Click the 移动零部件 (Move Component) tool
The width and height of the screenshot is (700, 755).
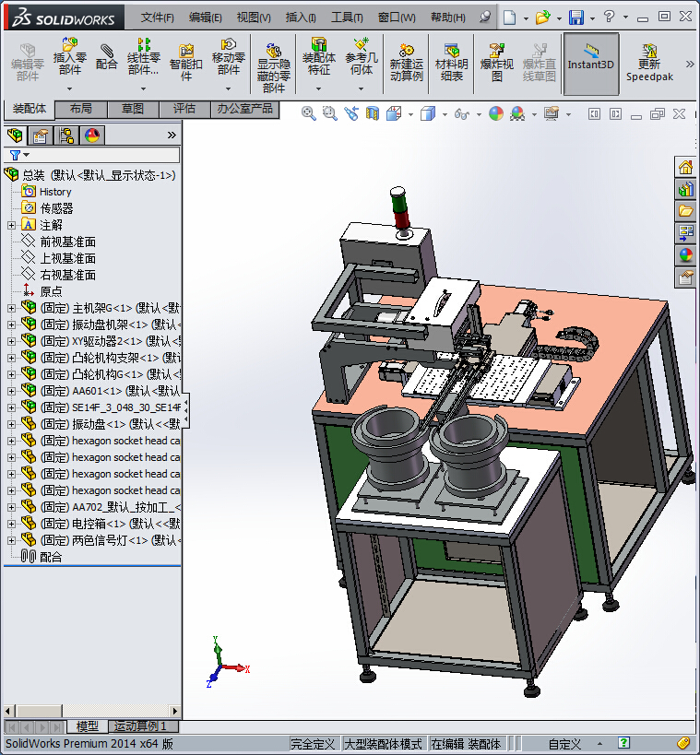pos(229,57)
